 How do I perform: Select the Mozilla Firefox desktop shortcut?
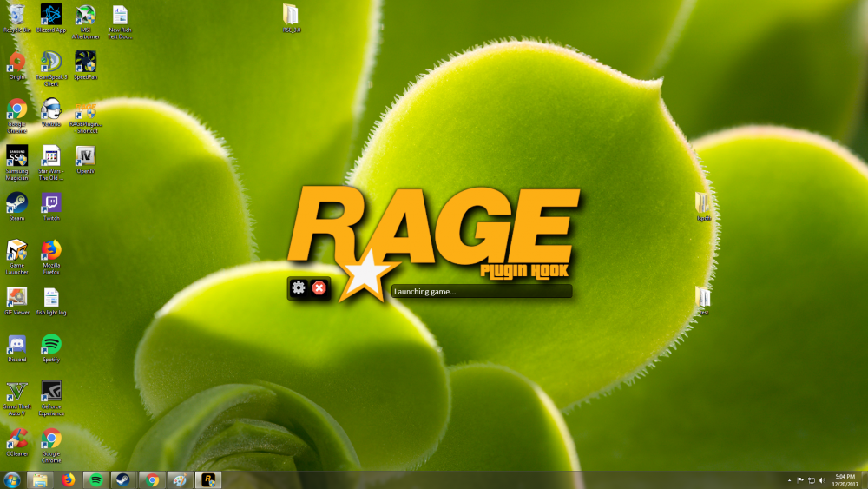pos(51,257)
